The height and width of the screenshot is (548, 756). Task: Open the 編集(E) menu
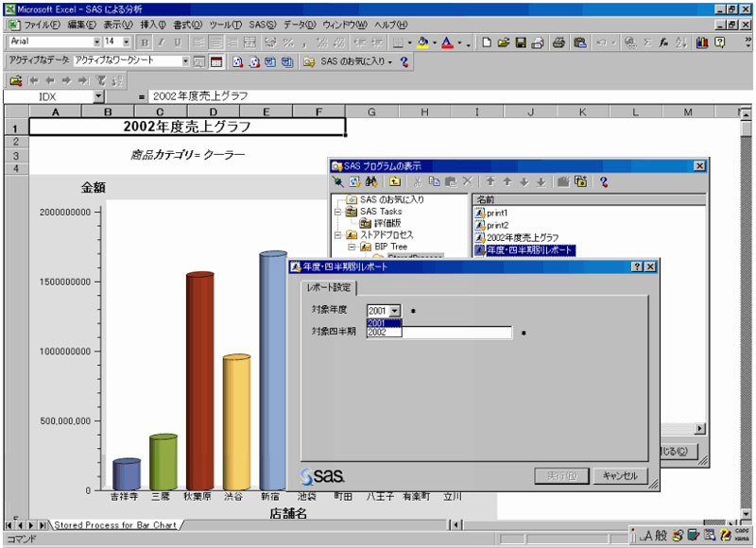81,25
